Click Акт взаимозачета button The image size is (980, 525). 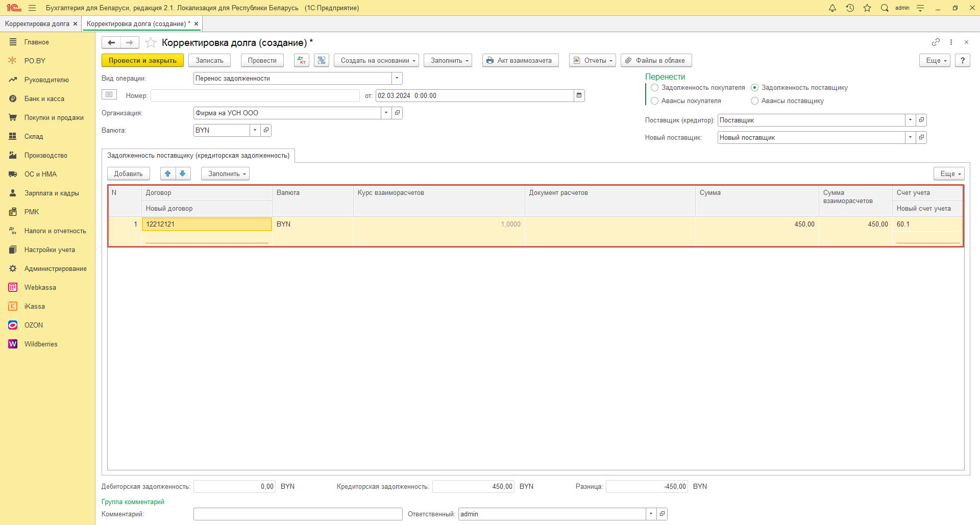(521, 60)
